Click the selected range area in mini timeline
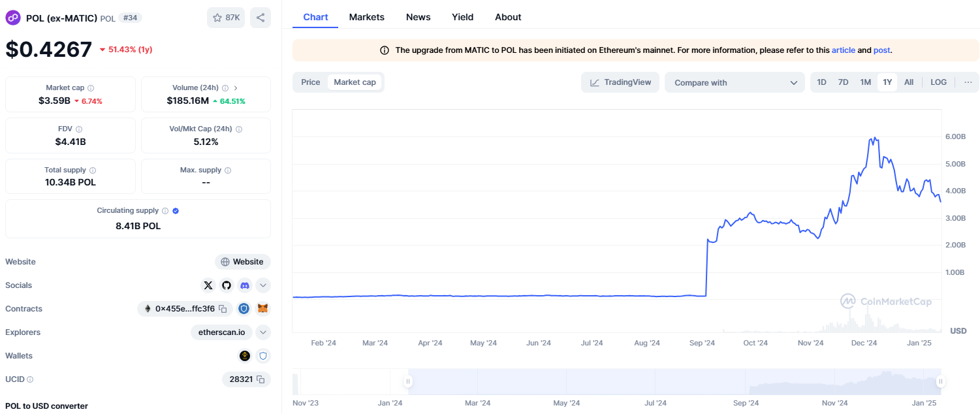The height and width of the screenshot is (414, 980). (674, 381)
